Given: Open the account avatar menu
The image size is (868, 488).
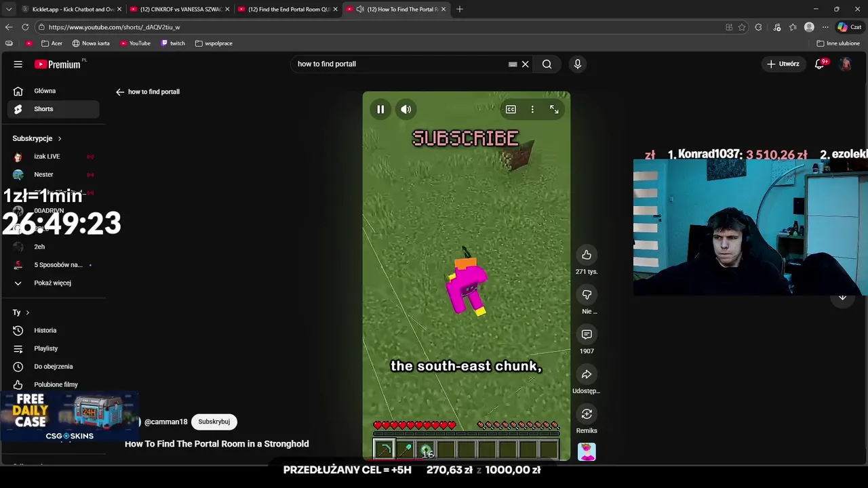Looking at the screenshot, I should (846, 64).
